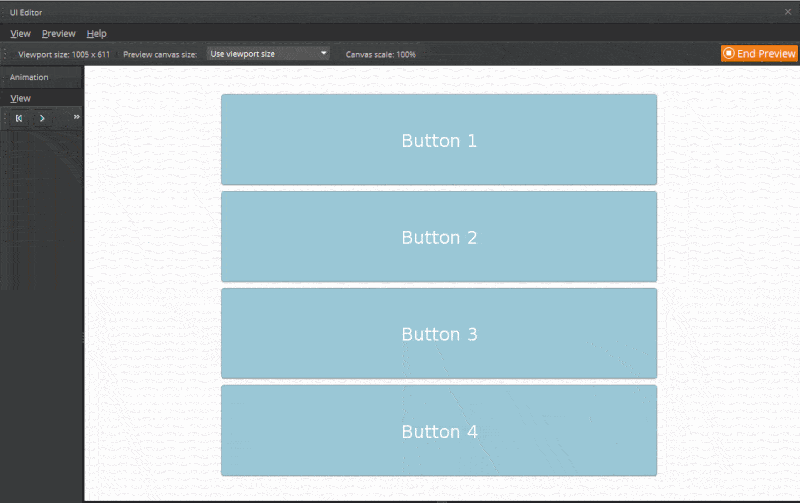
Task: Click Button 1 in the preview canvas
Action: tap(439, 140)
